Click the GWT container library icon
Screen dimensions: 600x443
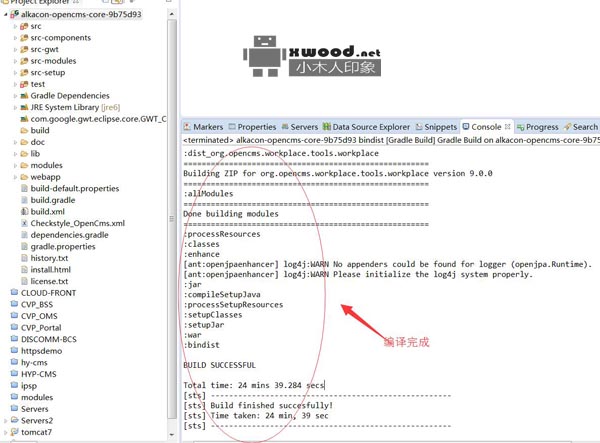coord(24,119)
